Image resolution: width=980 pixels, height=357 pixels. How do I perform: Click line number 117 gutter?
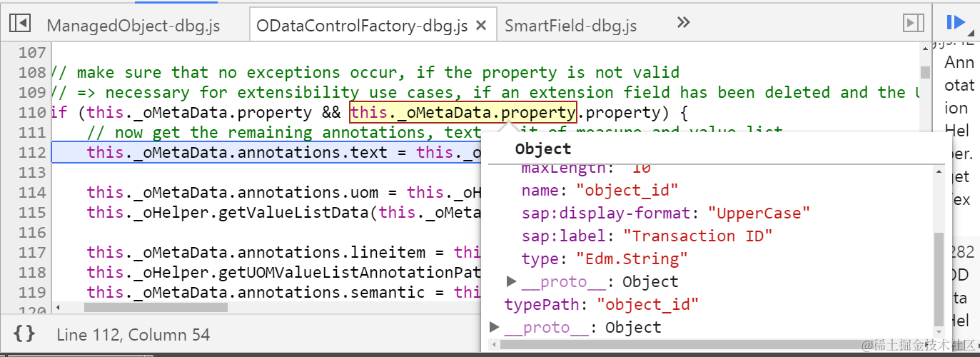[32, 252]
